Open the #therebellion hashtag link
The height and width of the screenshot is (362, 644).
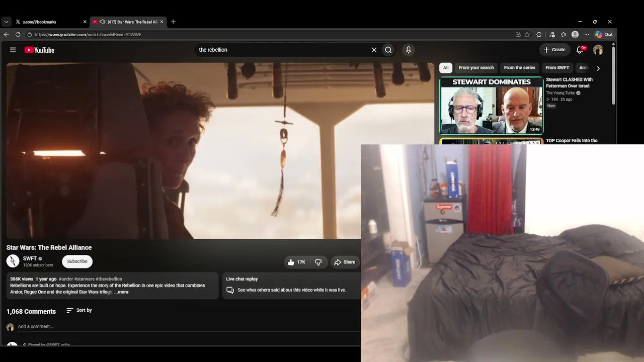(x=109, y=279)
